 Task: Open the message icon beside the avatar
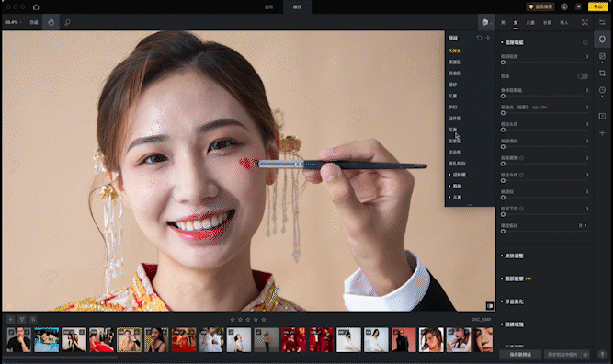578,6
